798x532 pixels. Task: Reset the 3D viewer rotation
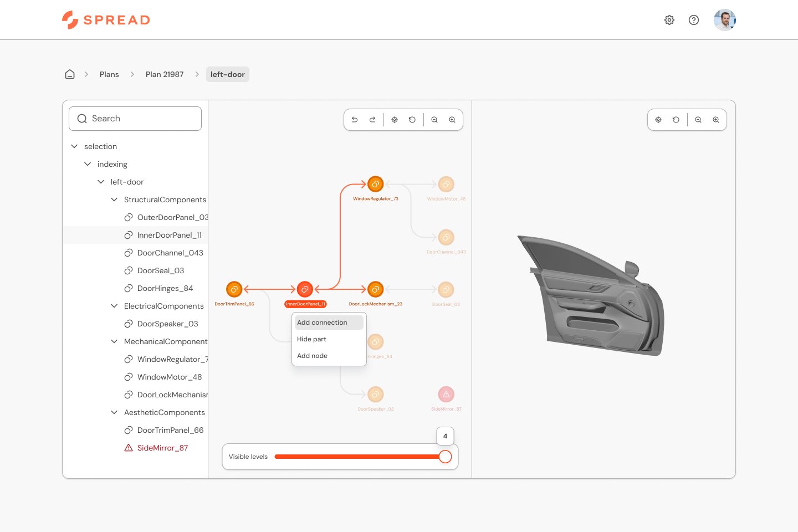[x=676, y=120]
